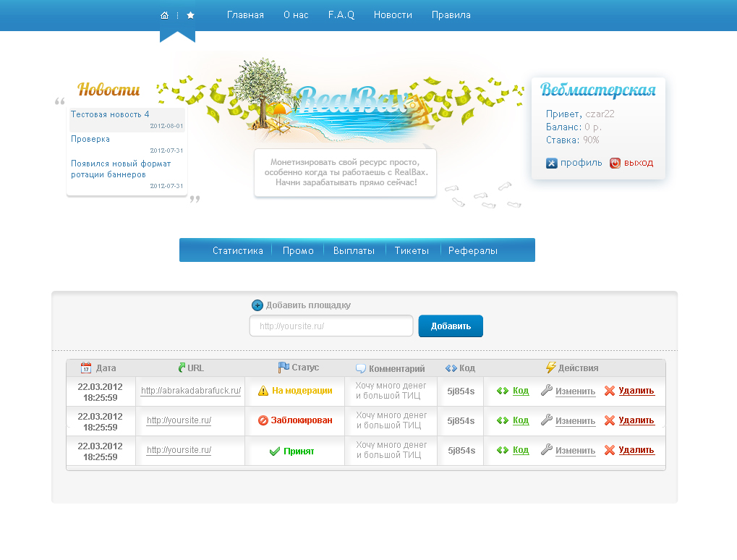Click Удалить in Принят row
Viewport: 737px width, 560px height.
(x=636, y=450)
